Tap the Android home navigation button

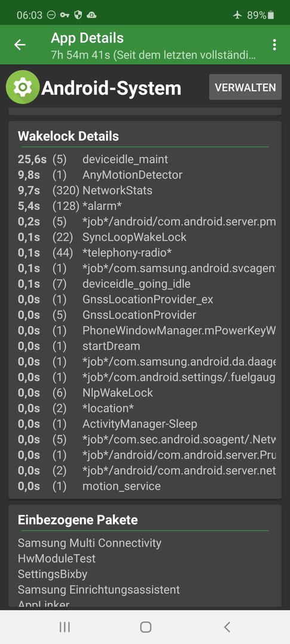pos(146,627)
